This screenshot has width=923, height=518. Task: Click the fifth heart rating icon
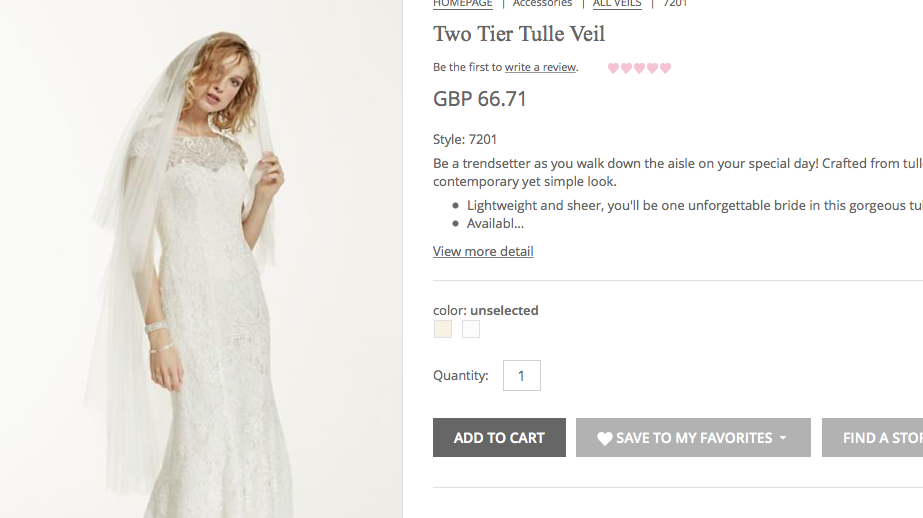coord(666,68)
